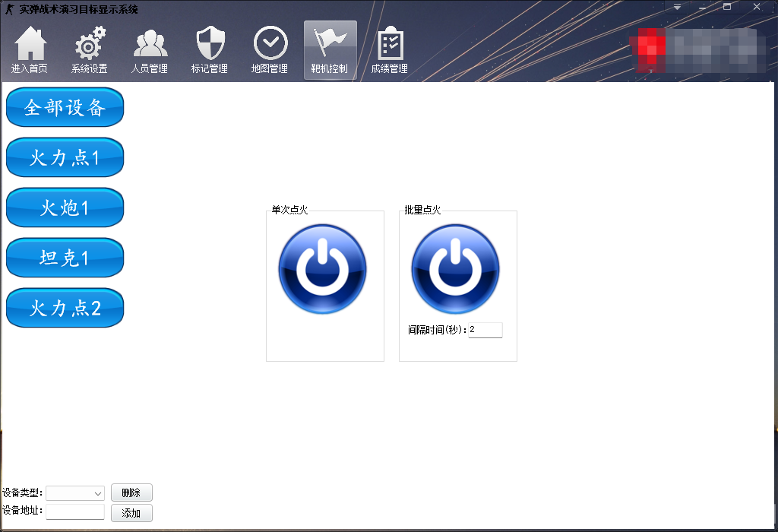Select 火力点2 device button
Viewport: 778px width, 532px height.
(x=65, y=308)
